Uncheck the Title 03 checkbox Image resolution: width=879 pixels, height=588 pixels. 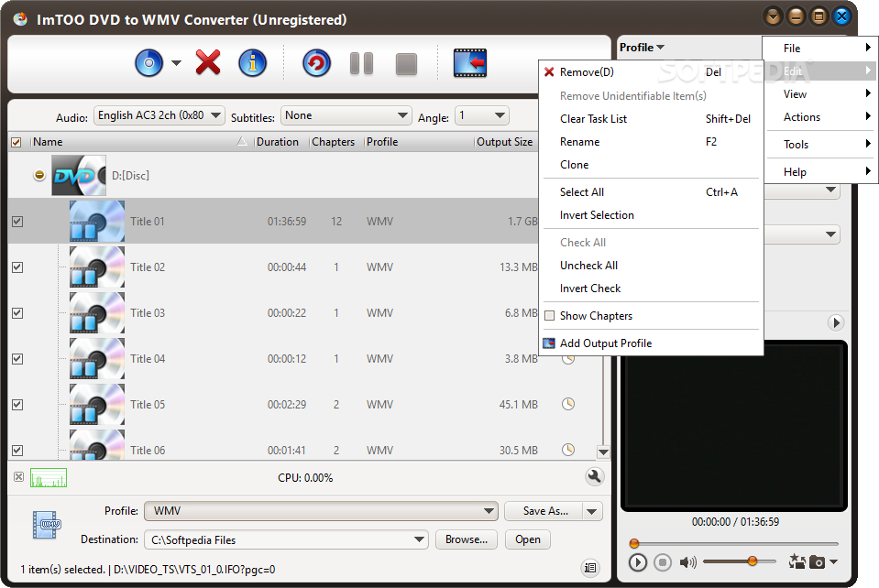click(x=17, y=313)
